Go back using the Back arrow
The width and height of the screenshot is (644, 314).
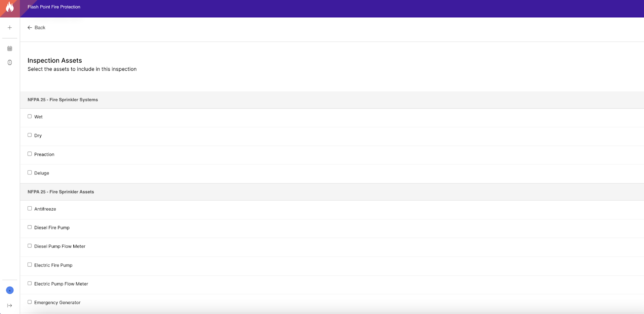(36, 28)
